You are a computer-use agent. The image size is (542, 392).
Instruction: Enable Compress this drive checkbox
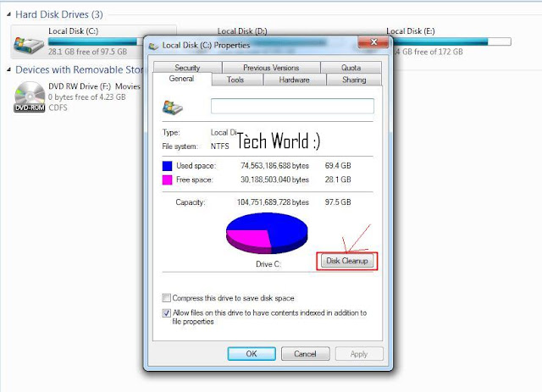[166, 298]
